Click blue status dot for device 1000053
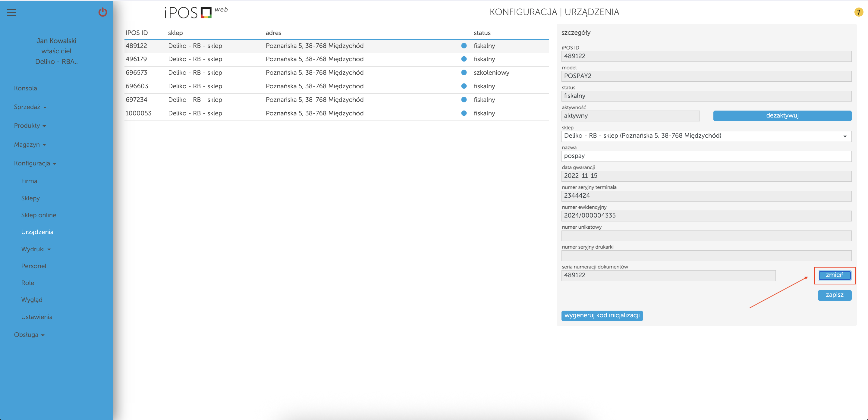This screenshot has width=868, height=420. coord(464,113)
